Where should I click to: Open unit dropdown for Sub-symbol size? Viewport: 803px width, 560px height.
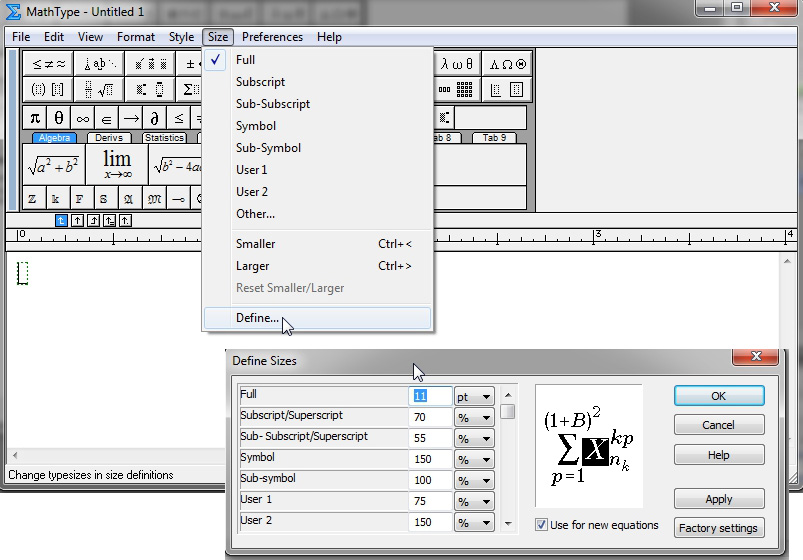pos(474,481)
